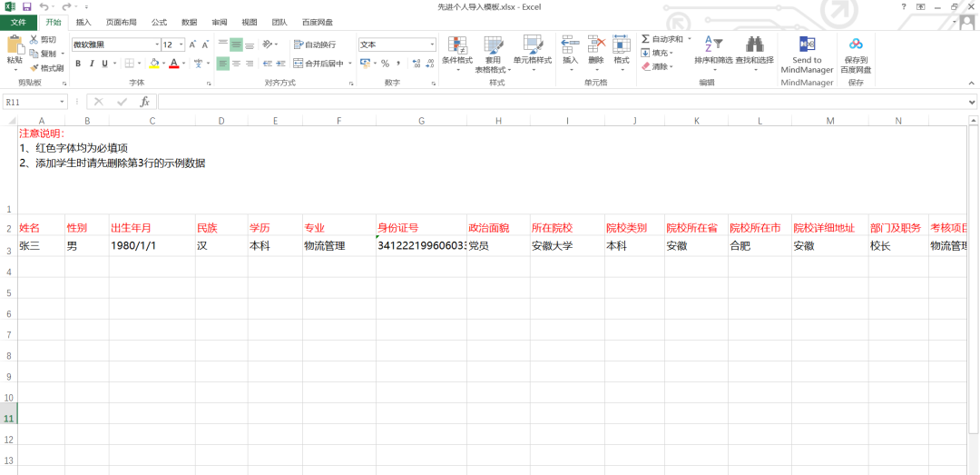Apply percent style number format

pyautogui.click(x=385, y=64)
